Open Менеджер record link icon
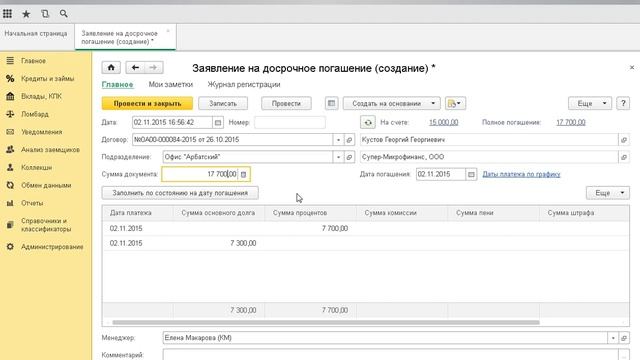The height and width of the screenshot is (360, 640). pos(624,338)
